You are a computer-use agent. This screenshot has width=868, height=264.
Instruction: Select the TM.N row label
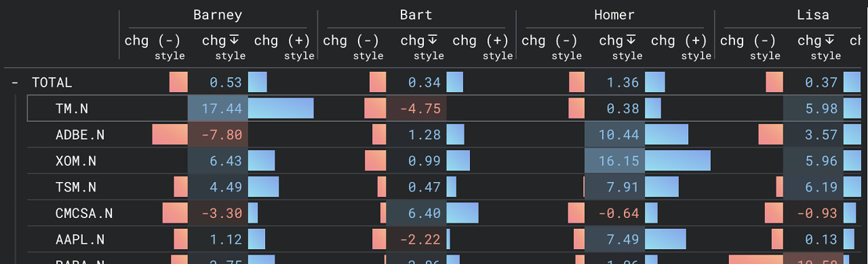73,108
